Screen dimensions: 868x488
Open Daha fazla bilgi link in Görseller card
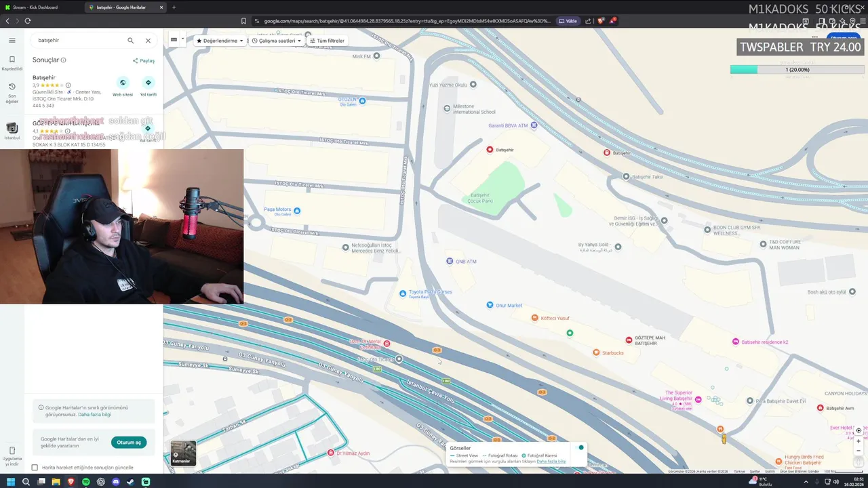click(x=551, y=461)
